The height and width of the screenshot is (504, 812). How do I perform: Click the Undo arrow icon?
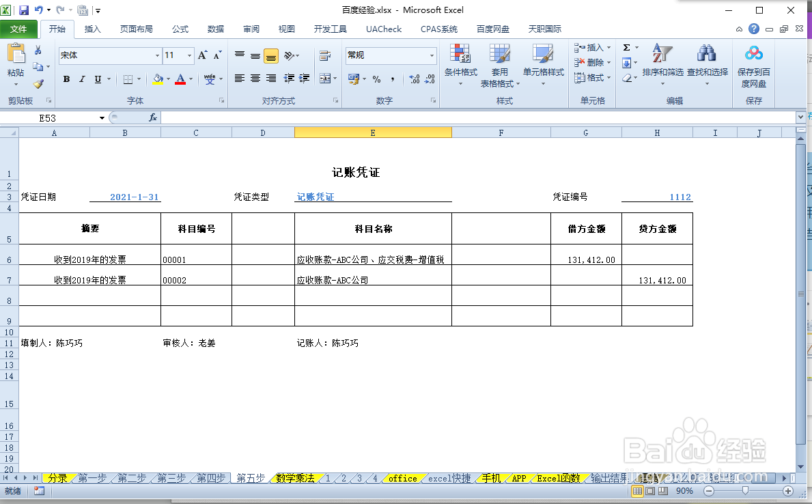pos(39,10)
